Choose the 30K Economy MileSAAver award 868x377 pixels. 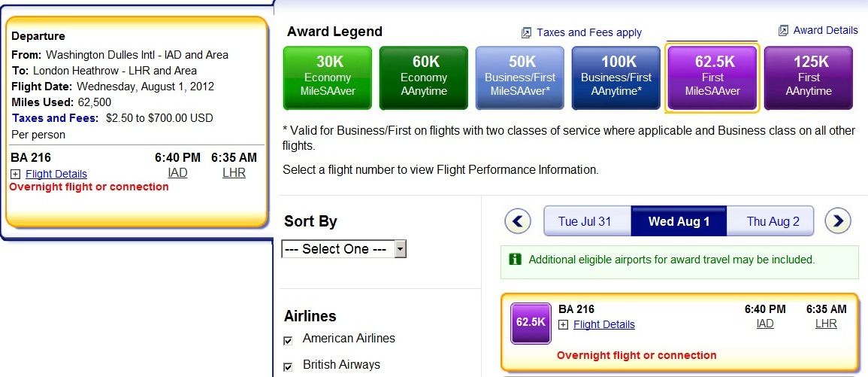327,78
